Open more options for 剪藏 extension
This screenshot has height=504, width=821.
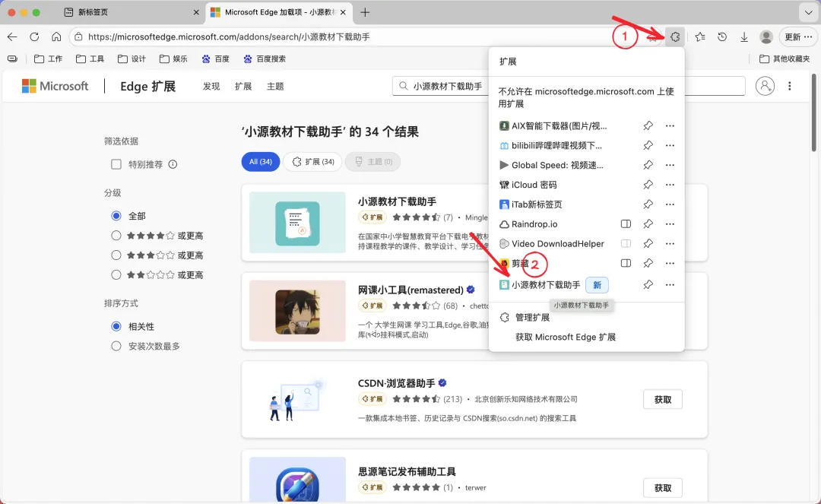(670, 263)
